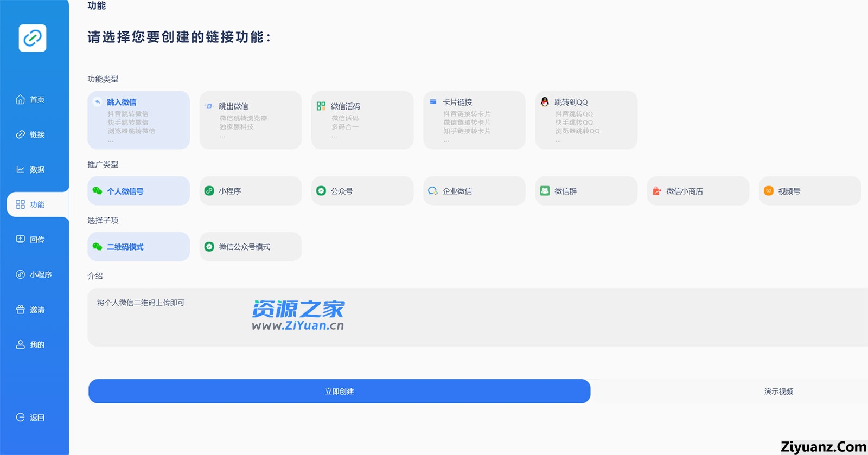Click the 链接 chain icon in the sidebar

coord(21,134)
